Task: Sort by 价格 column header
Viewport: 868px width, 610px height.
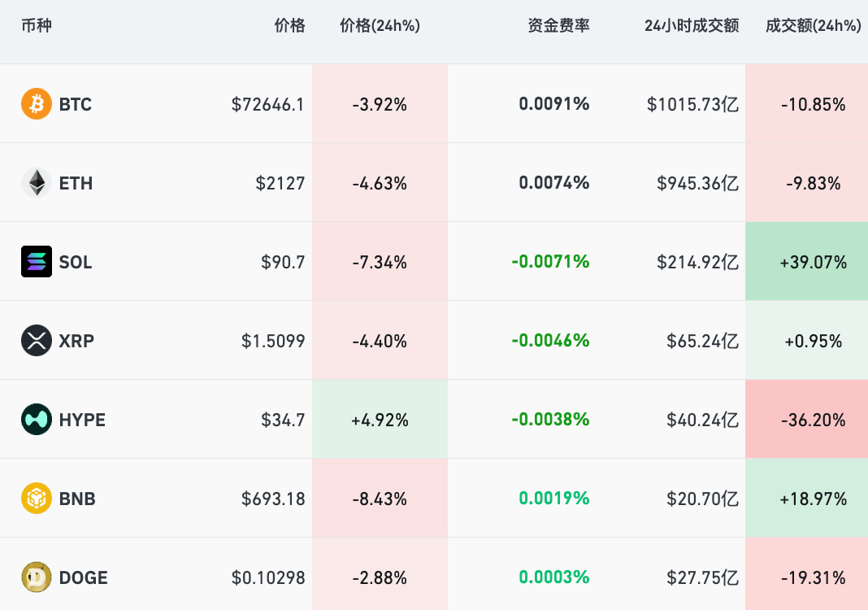Action: click(289, 26)
